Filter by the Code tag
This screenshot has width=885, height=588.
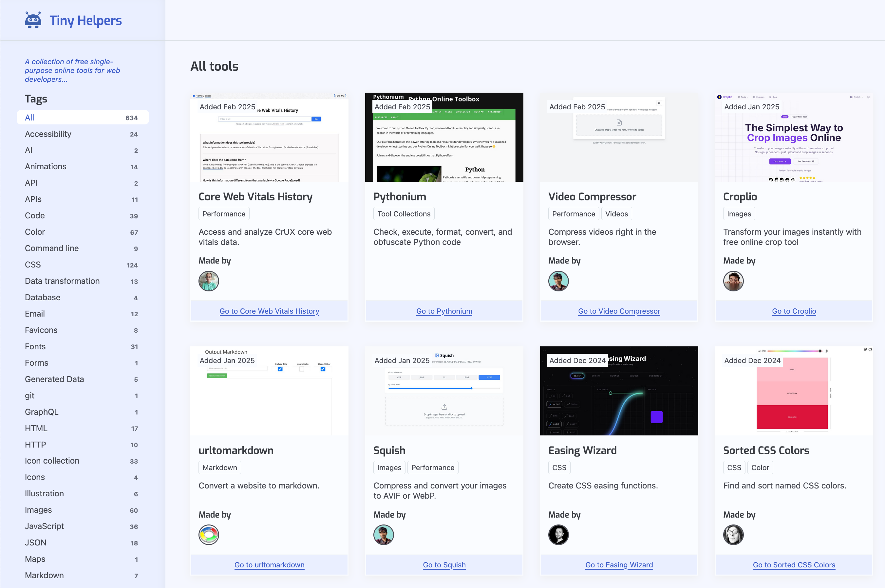(x=83, y=216)
